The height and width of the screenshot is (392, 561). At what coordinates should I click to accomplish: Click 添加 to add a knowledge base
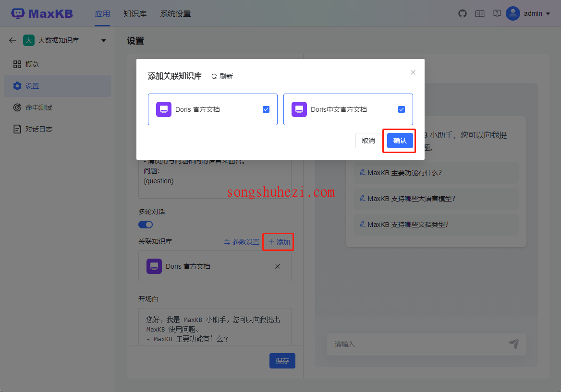(x=279, y=242)
